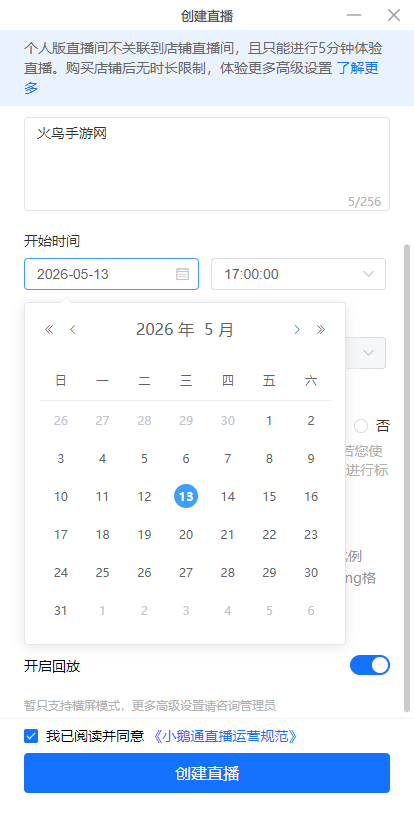The image size is (414, 816).
Task: Choose May 9 in the calendar
Action: coord(311,458)
